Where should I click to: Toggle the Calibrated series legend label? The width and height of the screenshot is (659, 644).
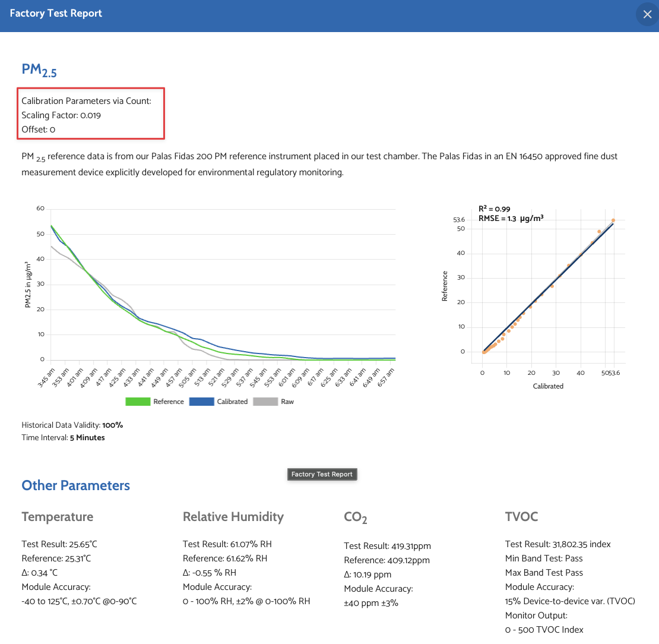(x=232, y=402)
